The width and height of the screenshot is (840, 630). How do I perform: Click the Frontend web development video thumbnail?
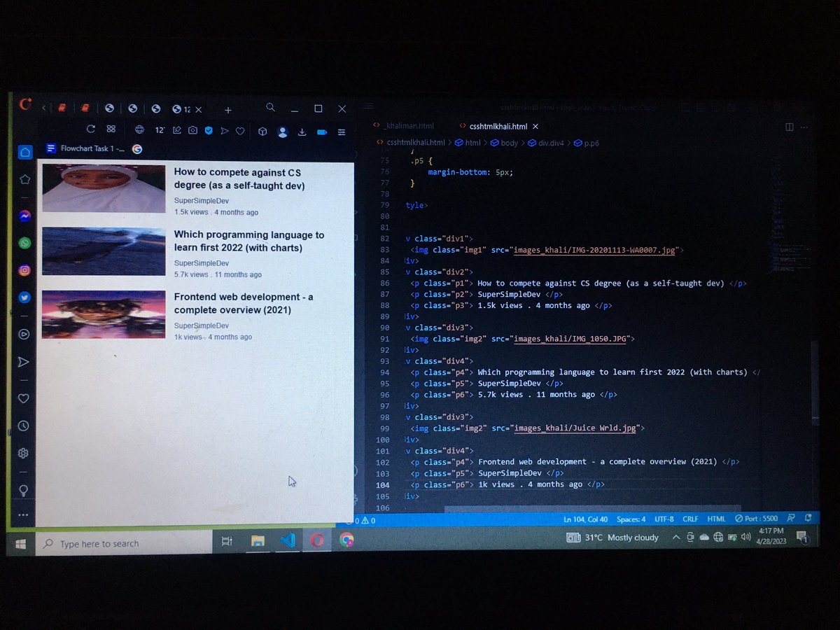pos(104,314)
